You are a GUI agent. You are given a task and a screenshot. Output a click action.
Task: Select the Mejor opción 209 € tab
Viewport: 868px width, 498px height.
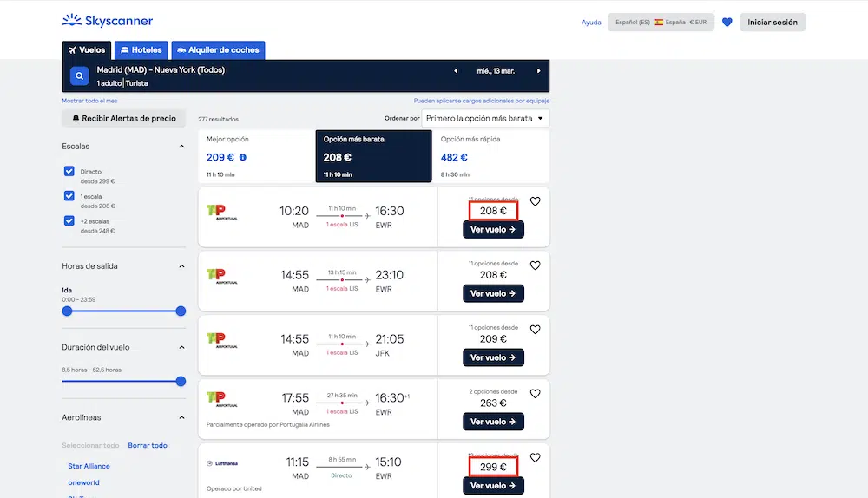click(257, 156)
